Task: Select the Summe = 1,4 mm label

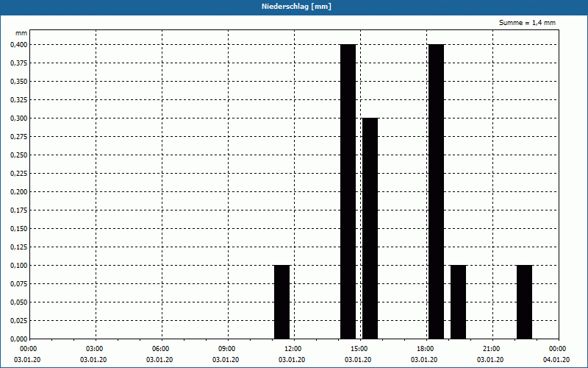Action: tap(527, 23)
